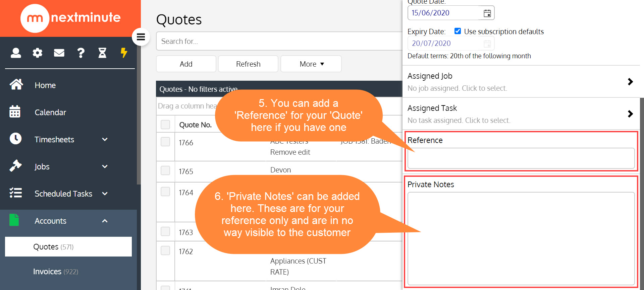Click the Calendar icon in sidebar
The width and height of the screenshot is (644, 290).
click(15, 112)
